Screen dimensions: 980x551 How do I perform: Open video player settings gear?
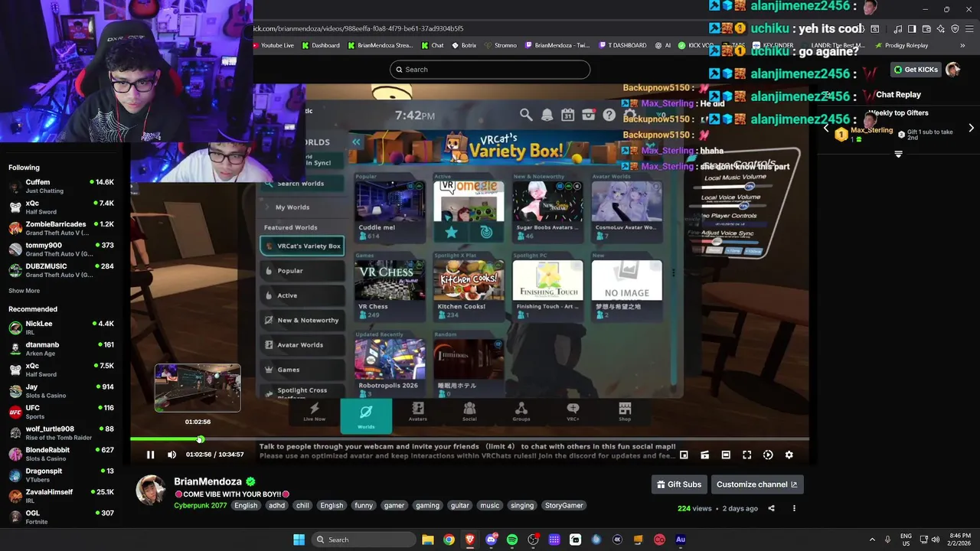pos(789,455)
